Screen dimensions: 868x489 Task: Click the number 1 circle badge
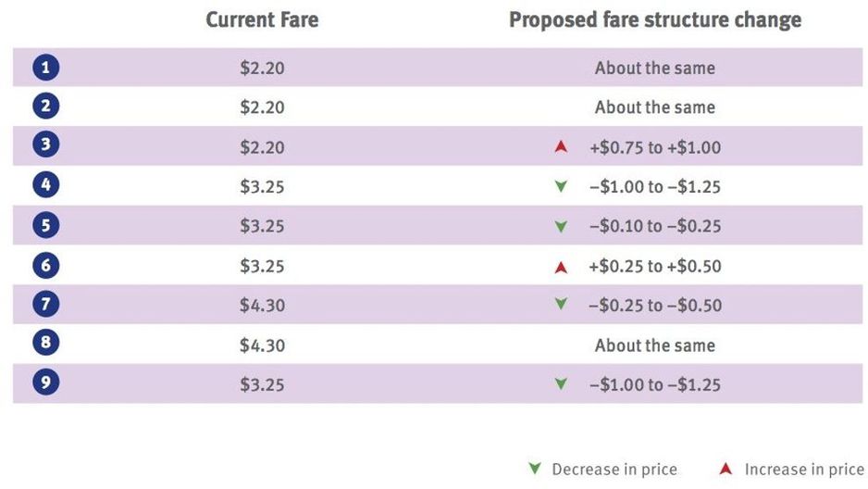(x=44, y=68)
